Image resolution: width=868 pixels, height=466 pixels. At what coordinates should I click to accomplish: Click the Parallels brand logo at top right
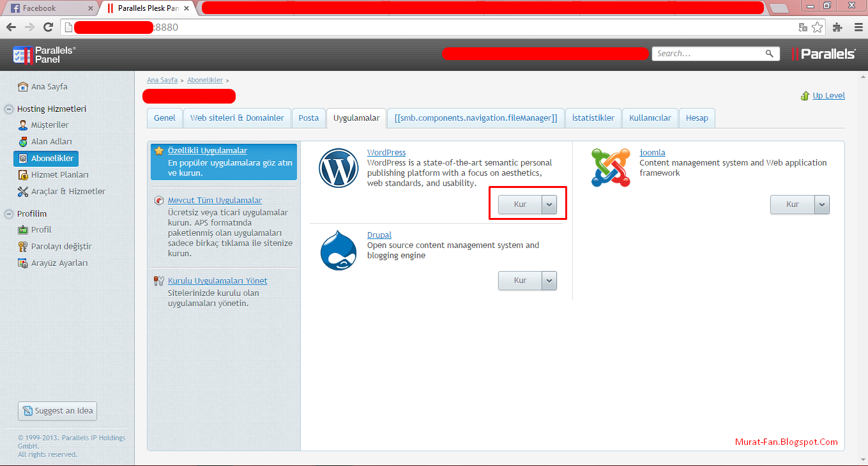point(823,54)
